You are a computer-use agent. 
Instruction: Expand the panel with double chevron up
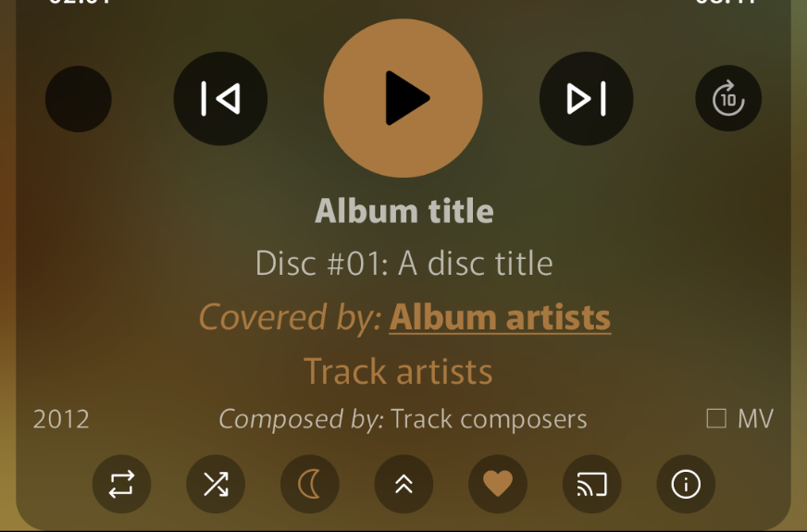pos(403,484)
